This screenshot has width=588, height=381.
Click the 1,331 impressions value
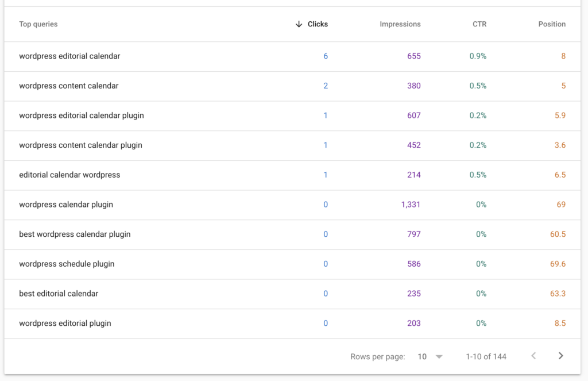pos(411,205)
